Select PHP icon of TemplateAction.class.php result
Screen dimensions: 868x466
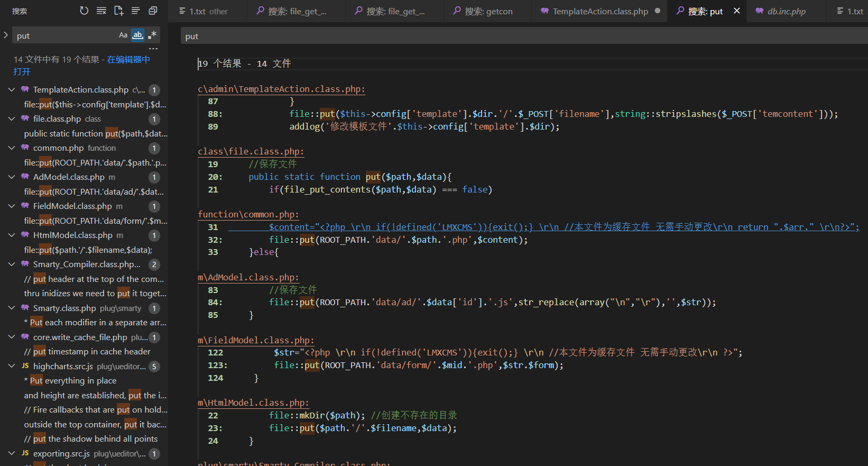point(25,89)
